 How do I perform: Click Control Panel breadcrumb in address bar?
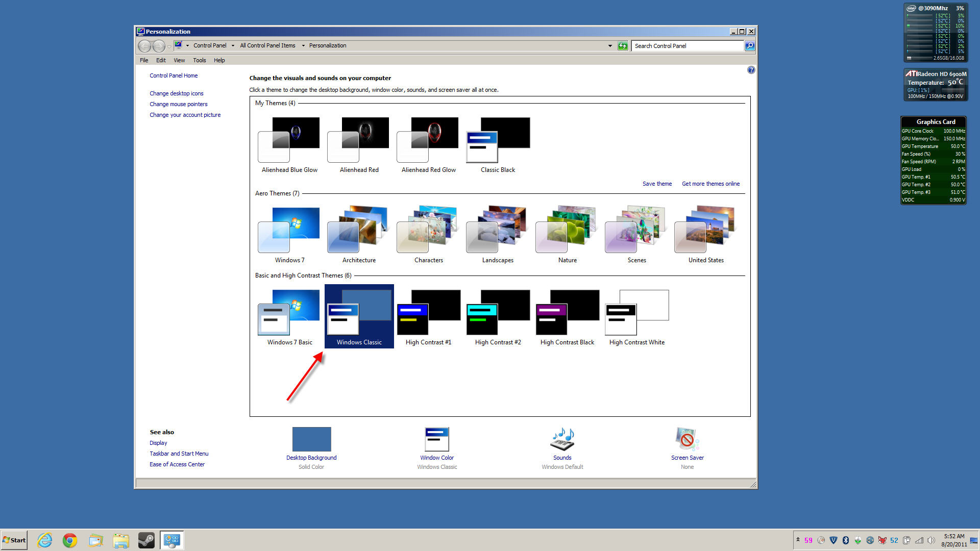210,45
